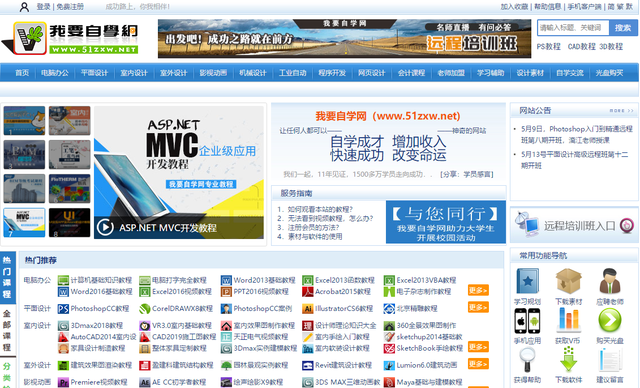Expand more links in 电脑办公 row

pyautogui.click(x=478, y=290)
